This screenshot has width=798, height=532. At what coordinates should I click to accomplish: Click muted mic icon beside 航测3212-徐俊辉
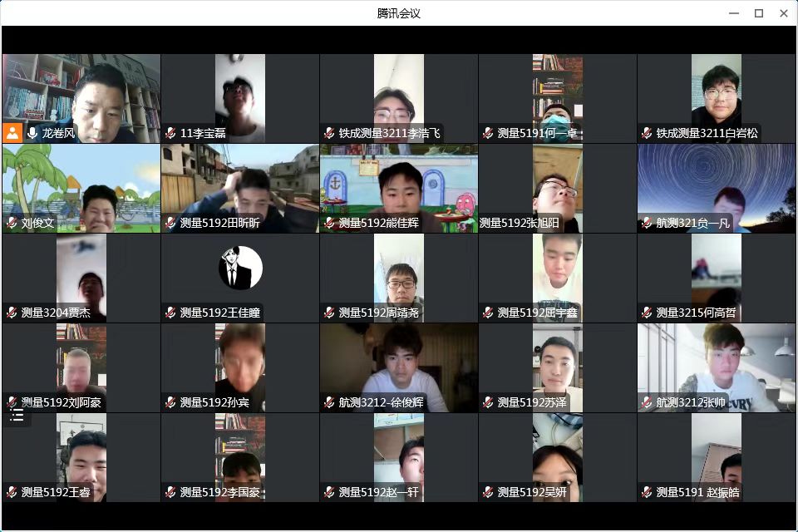tap(329, 402)
